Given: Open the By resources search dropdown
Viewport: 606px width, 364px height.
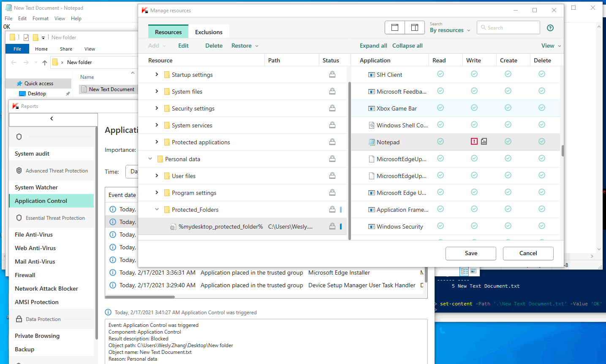Looking at the screenshot, I should 450,30.
